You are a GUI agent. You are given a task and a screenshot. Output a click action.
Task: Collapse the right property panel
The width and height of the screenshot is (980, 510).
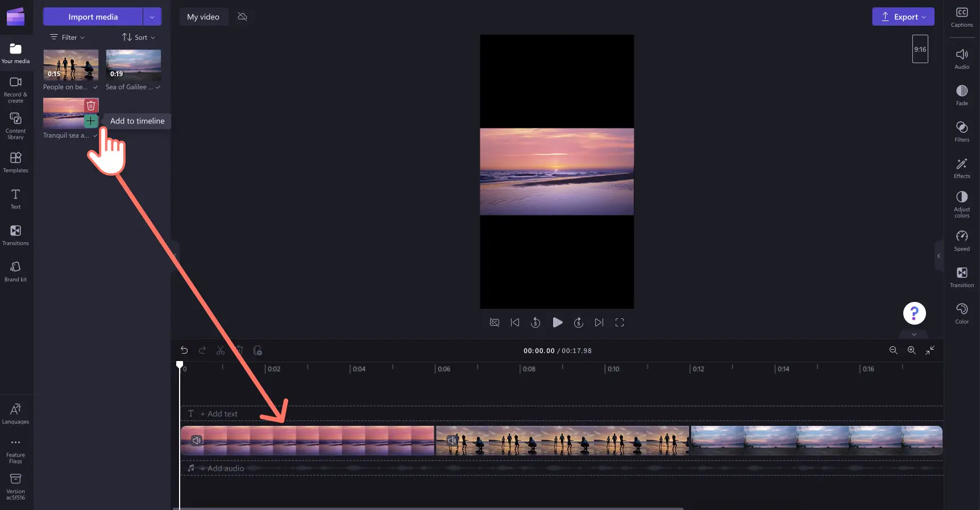[939, 256]
